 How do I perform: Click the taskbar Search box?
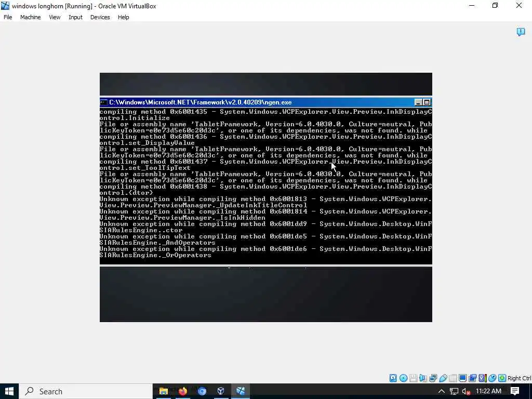pyautogui.click(x=86, y=391)
